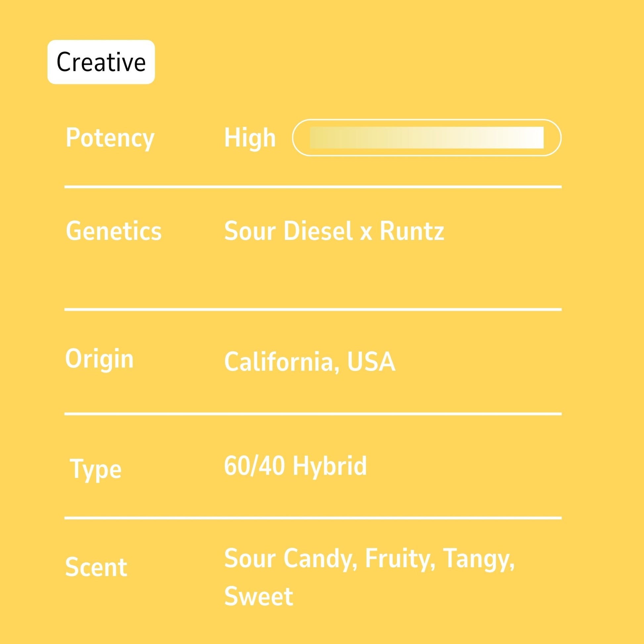Select the Genetics row label

(114, 231)
